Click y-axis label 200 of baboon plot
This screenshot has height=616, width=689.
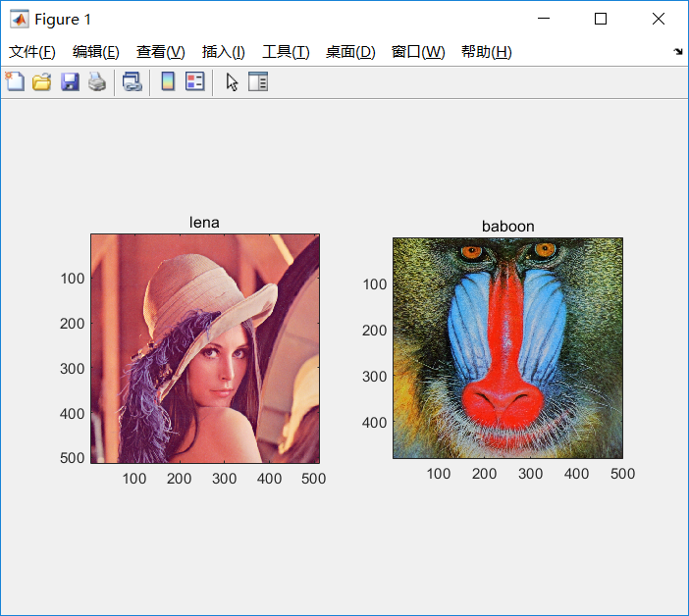click(x=374, y=331)
